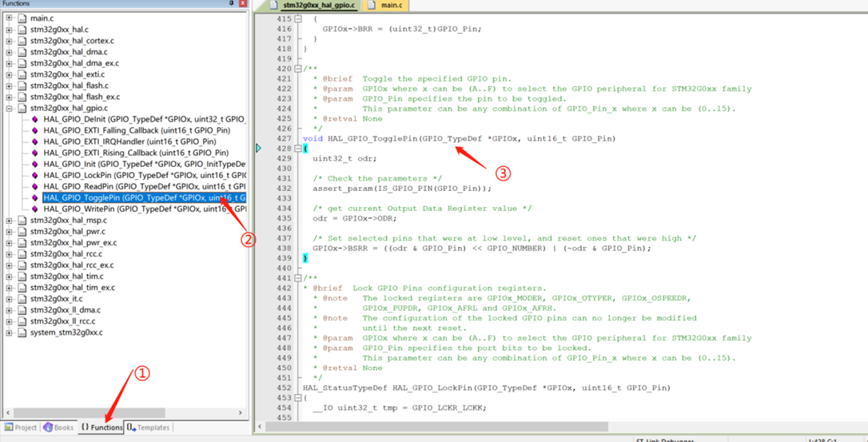This screenshot has height=442, width=868.
Task: Collapse the code block at line 453
Action: (298, 397)
